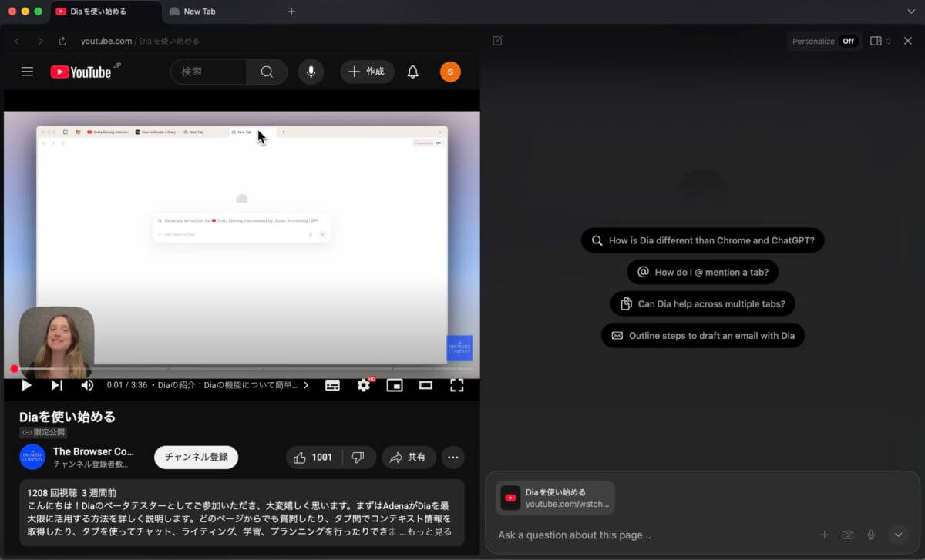925x560 pixels.
Task: Skip to next video
Action: click(x=57, y=385)
